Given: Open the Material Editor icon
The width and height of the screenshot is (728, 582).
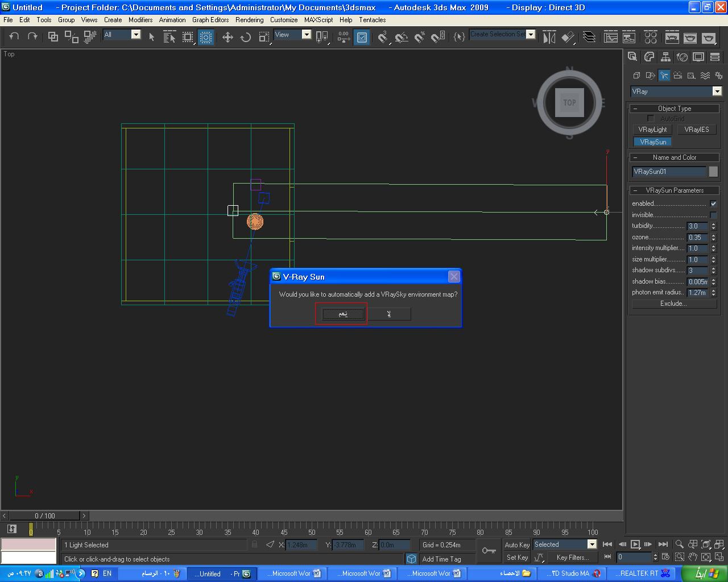Looking at the screenshot, I should (651, 38).
